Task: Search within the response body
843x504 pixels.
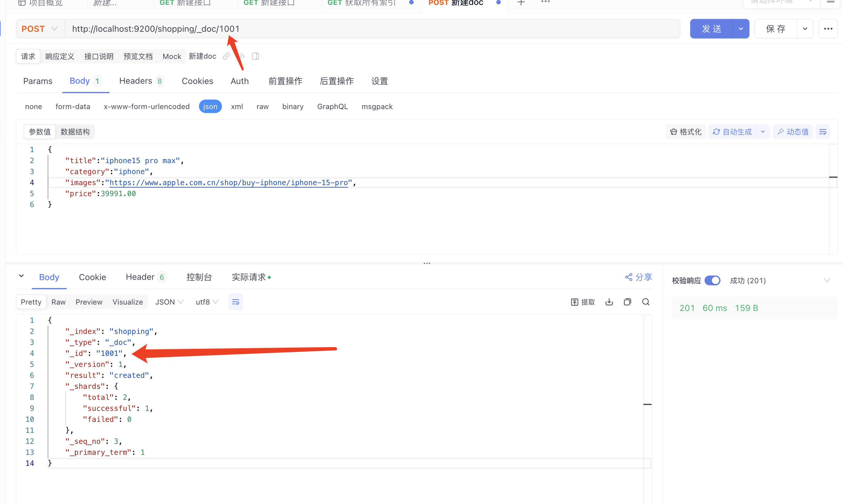Action: (646, 302)
